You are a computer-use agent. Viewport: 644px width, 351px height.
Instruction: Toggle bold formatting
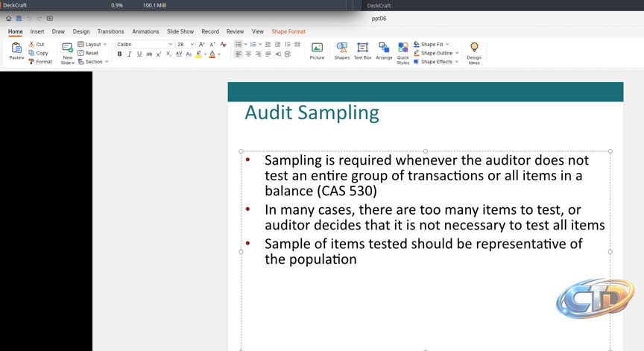[x=119, y=54]
